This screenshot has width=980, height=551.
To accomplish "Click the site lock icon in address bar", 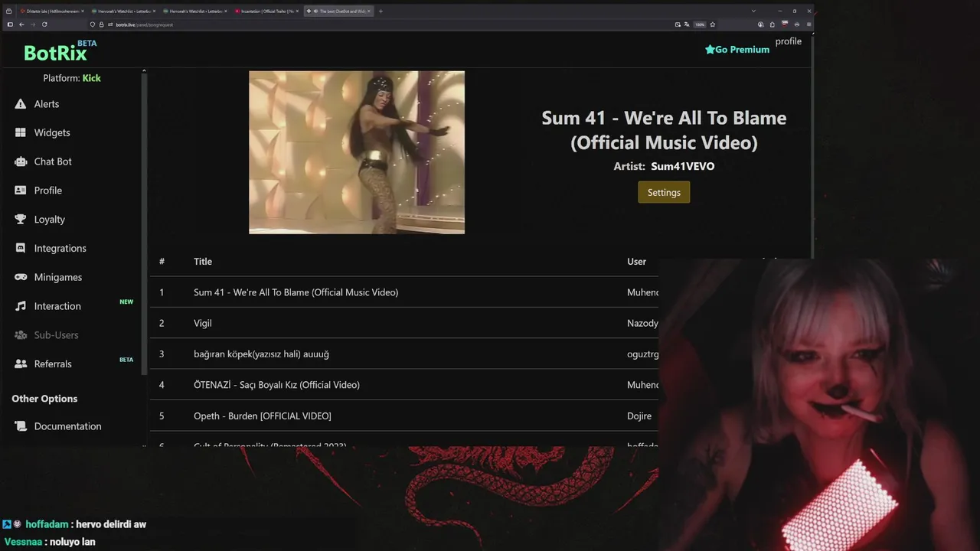I will (x=101, y=24).
